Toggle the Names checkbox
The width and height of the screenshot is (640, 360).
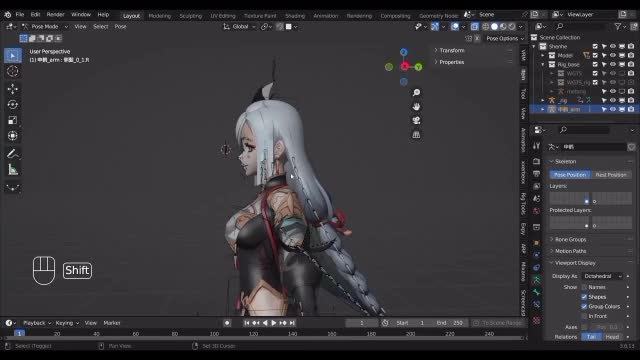(x=584, y=287)
